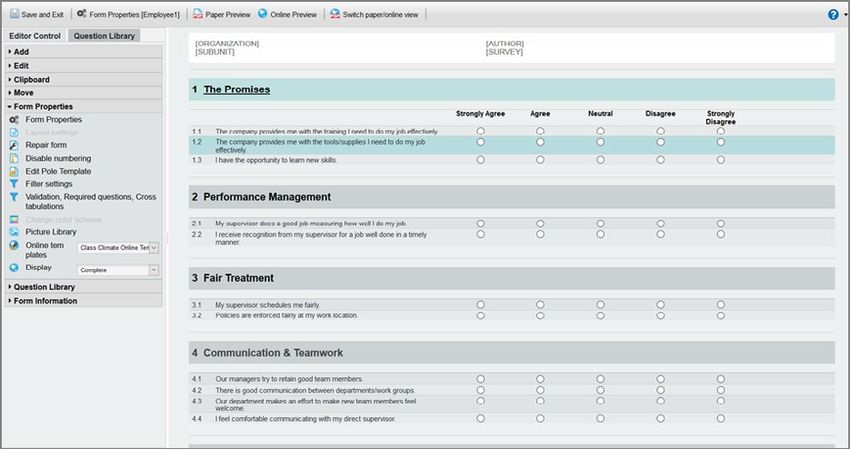Click the Edit Pole Template link
This screenshot has width=850, height=449.
pos(58,171)
